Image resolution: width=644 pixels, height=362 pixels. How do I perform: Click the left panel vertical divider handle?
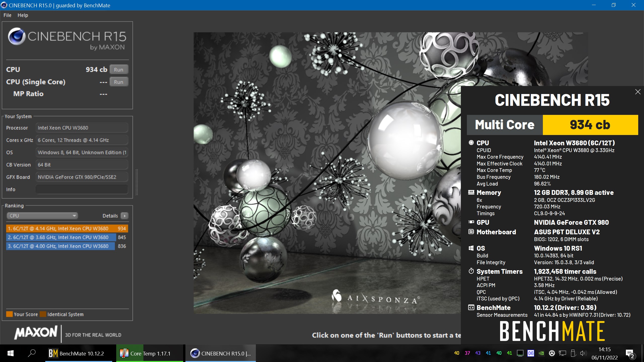click(137, 182)
